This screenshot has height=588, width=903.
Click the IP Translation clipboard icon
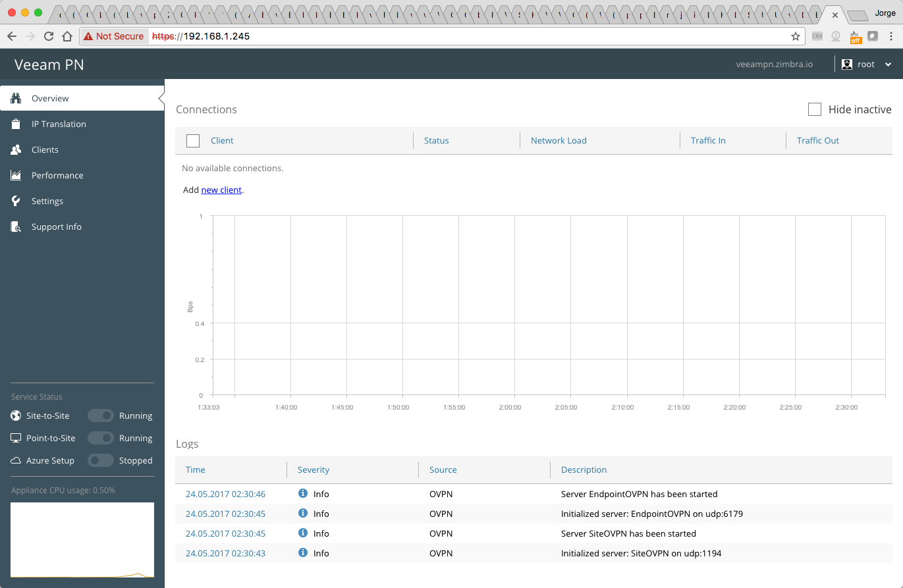click(x=16, y=124)
